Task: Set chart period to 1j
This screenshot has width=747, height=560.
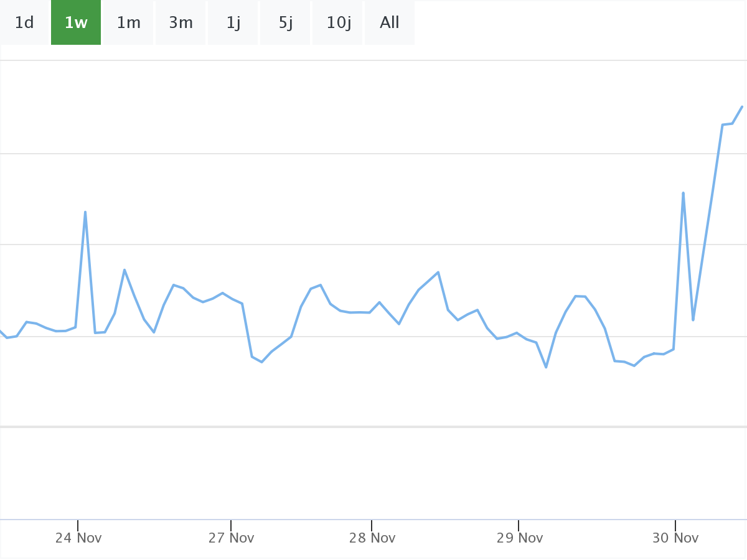Action: [x=233, y=23]
